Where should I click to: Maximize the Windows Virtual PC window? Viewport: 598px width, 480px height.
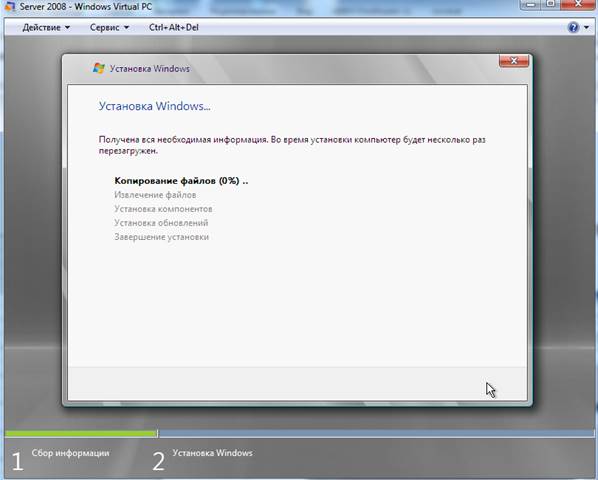pos(551,4)
